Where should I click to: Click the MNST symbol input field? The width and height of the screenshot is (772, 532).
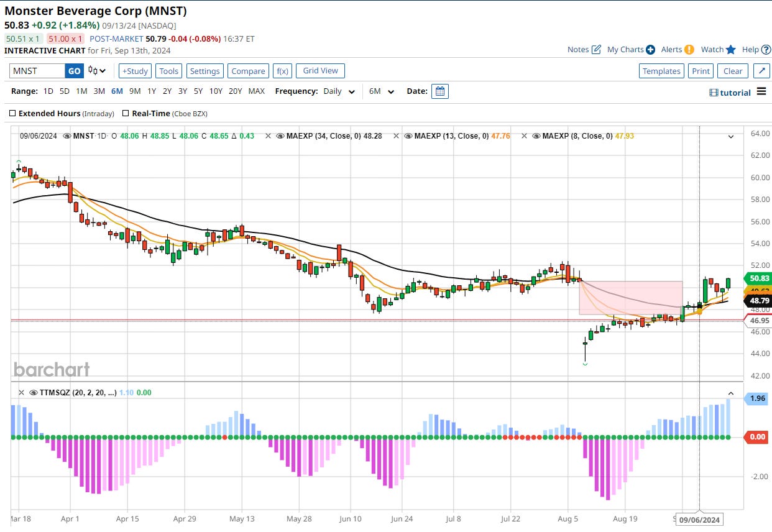pyautogui.click(x=37, y=71)
